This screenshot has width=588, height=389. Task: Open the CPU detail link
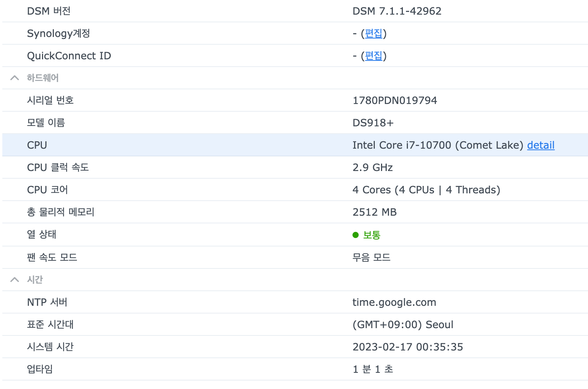click(541, 145)
